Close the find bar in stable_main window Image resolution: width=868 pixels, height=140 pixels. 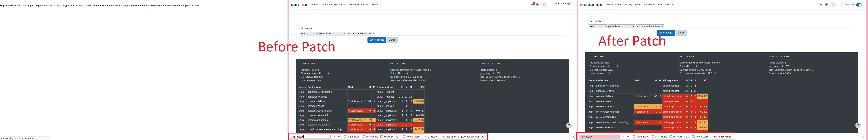click(x=574, y=137)
